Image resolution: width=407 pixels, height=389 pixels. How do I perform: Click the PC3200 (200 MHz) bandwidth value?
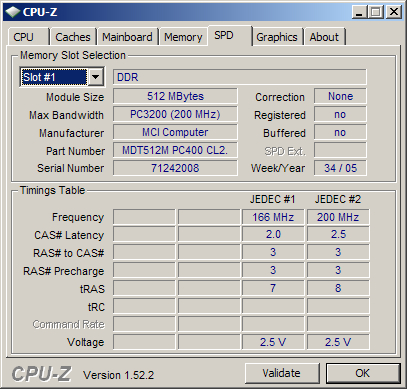[175, 114]
